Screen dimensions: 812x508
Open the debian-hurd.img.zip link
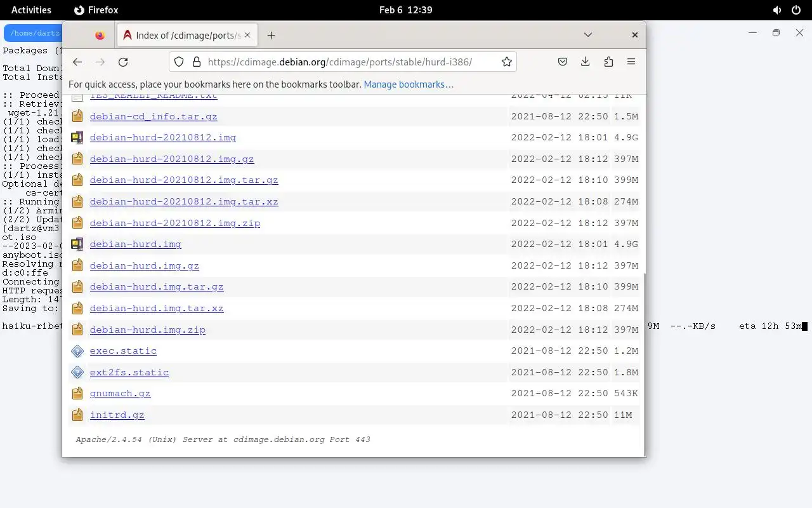(148, 330)
